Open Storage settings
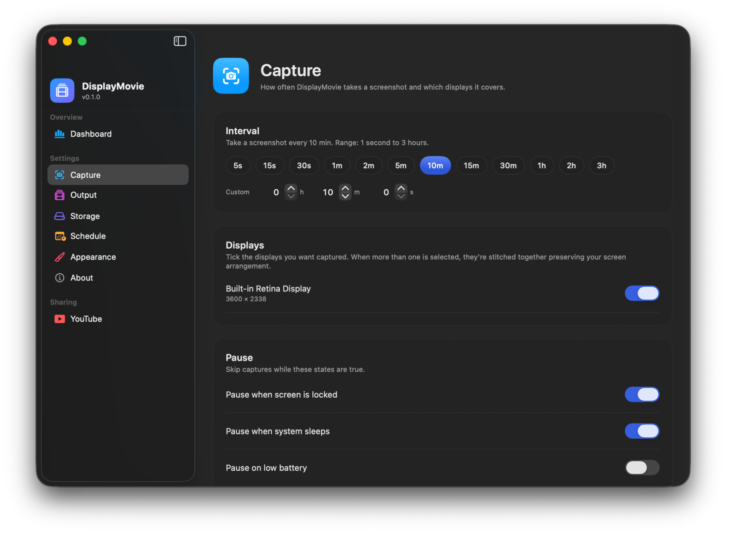This screenshot has width=756, height=534. pos(118,216)
